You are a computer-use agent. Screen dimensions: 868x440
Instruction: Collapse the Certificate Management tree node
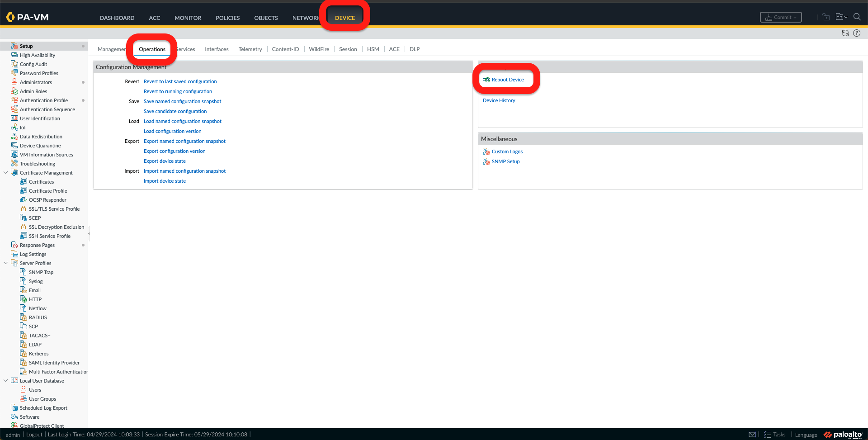5,173
